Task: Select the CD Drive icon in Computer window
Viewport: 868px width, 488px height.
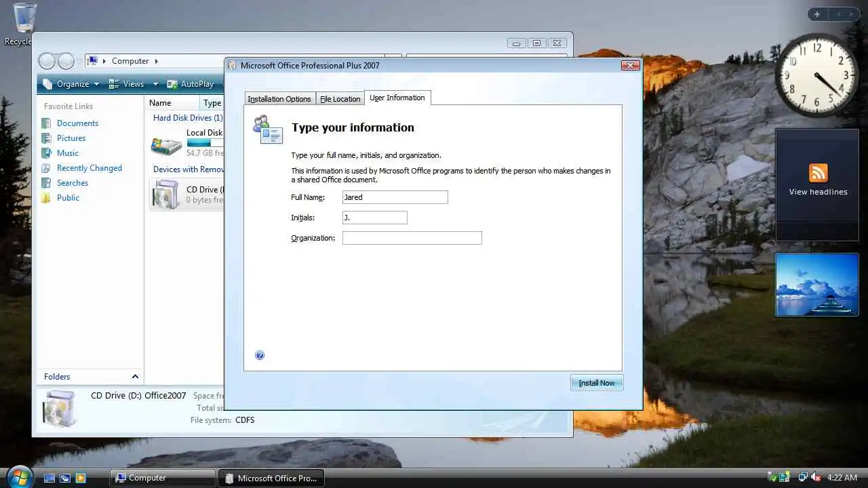Action: [x=166, y=195]
